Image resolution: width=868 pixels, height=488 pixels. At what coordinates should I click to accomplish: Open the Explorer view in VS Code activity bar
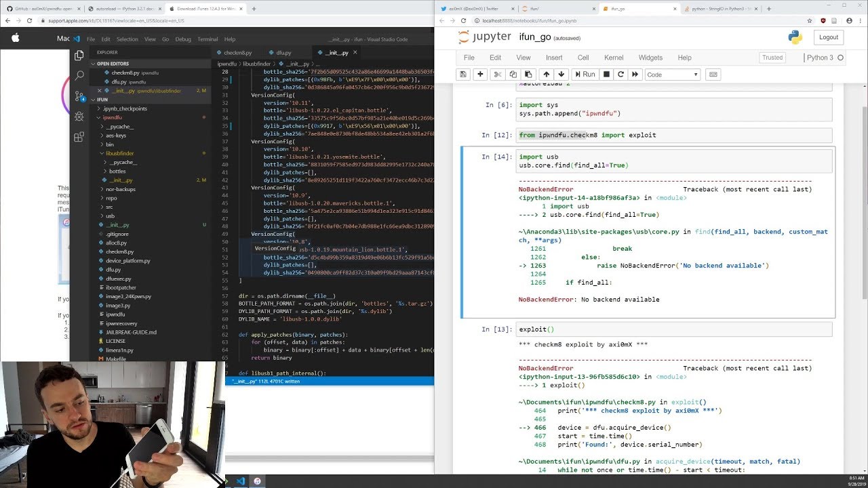[79, 56]
